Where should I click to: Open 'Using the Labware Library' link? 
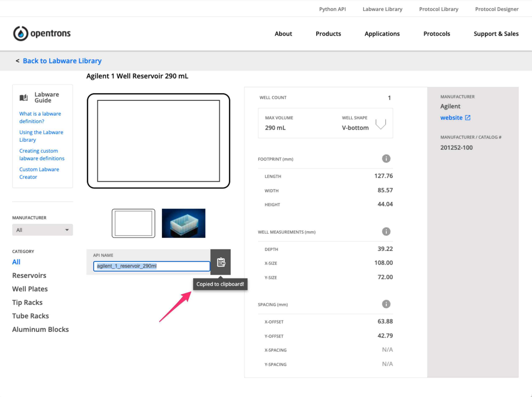[x=41, y=136]
